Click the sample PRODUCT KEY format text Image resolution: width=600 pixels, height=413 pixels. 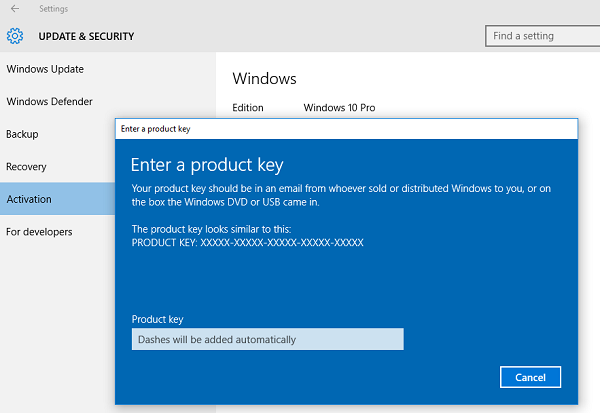coord(247,243)
